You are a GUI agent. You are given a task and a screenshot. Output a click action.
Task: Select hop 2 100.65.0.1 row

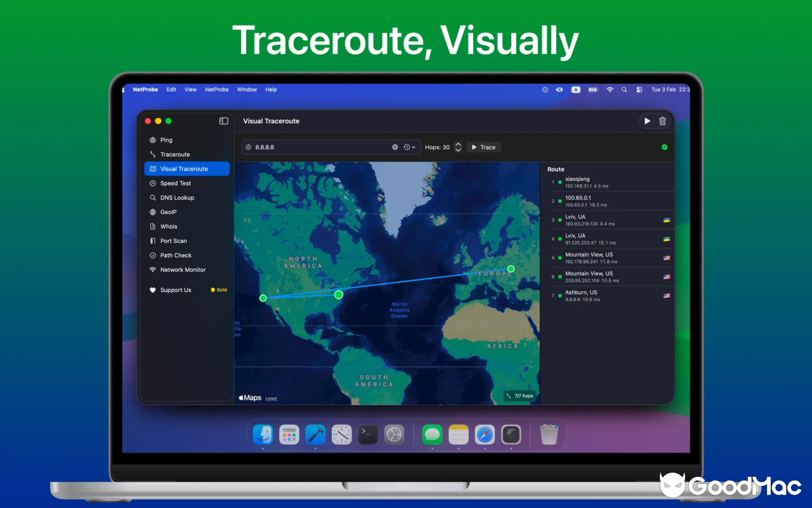click(608, 201)
